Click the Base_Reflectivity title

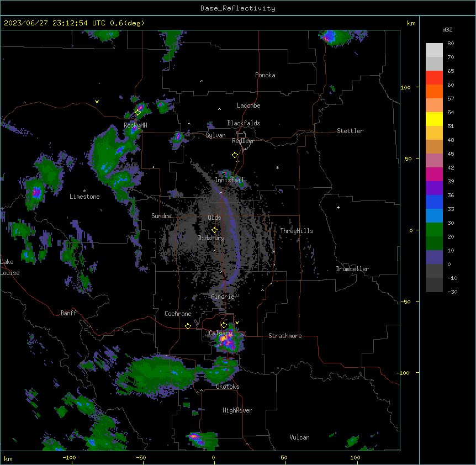point(238,8)
